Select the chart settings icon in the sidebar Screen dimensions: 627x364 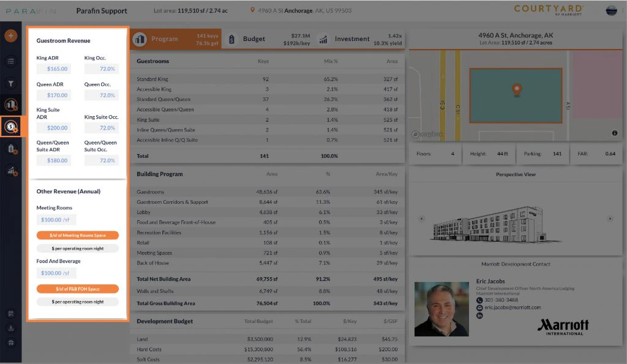click(x=11, y=172)
